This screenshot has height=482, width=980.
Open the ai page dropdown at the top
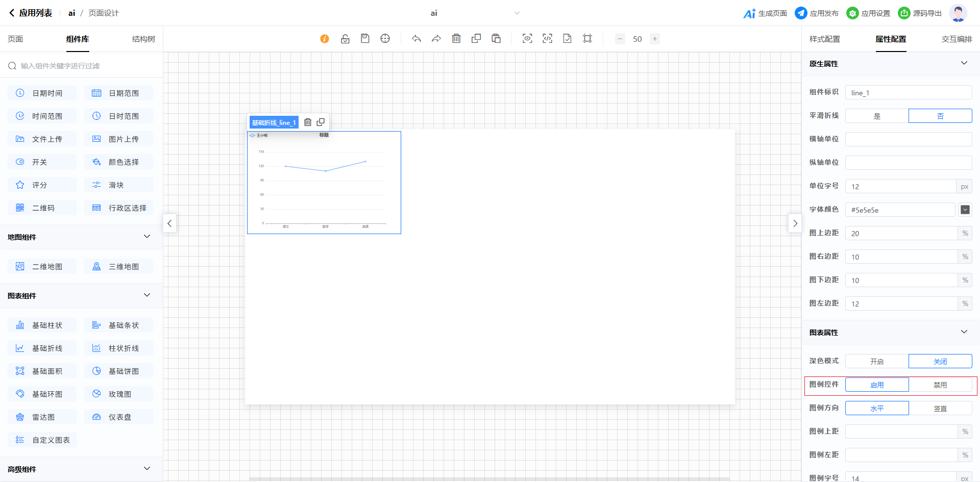(x=517, y=13)
